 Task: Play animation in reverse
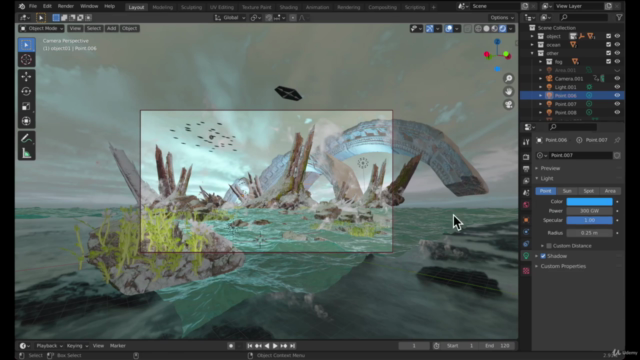click(267, 346)
